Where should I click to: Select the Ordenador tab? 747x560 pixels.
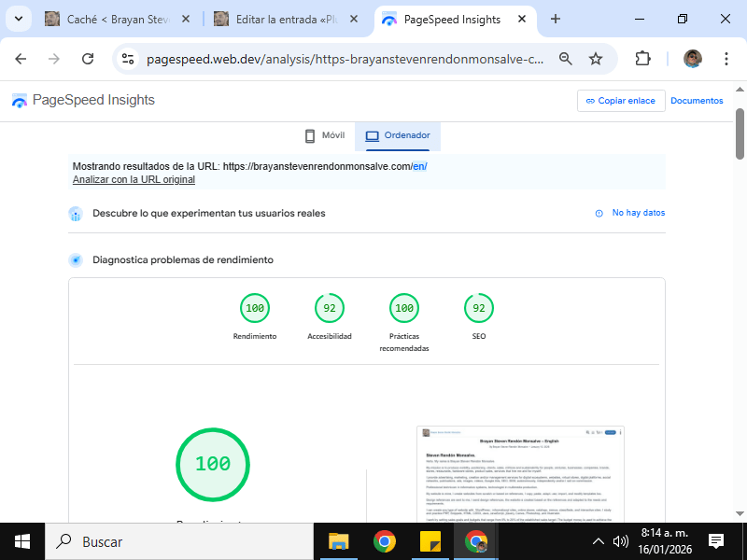pyautogui.click(x=398, y=135)
